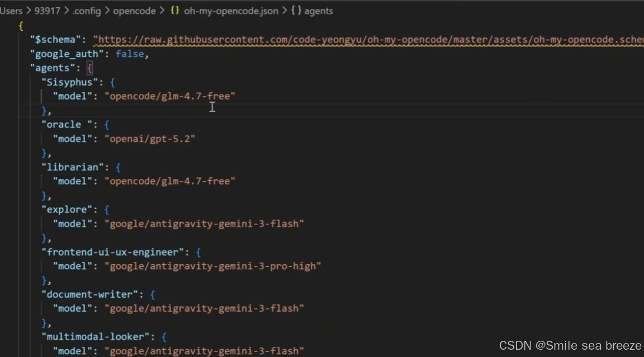Open the oh-my-opencode.json breadcrumb item
The height and width of the screenshot is (357, 644).
pyautogui.click(x=231, y=11)
